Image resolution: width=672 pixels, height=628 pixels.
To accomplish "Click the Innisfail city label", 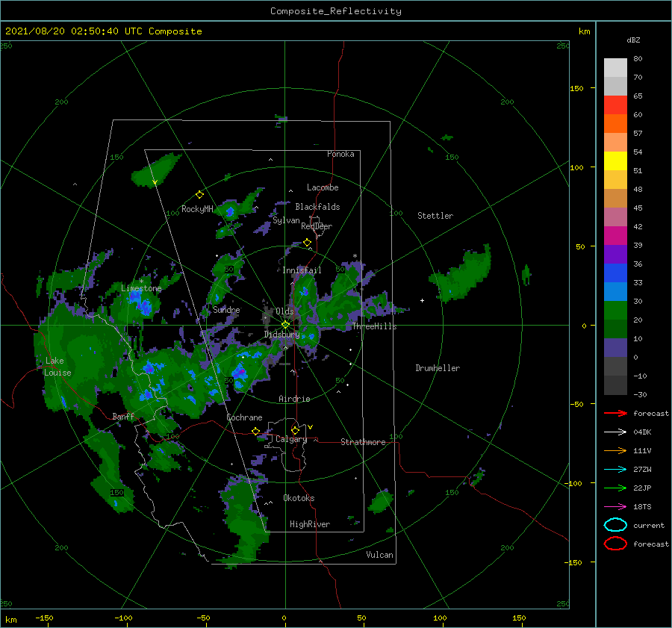I will coord(302,270).
